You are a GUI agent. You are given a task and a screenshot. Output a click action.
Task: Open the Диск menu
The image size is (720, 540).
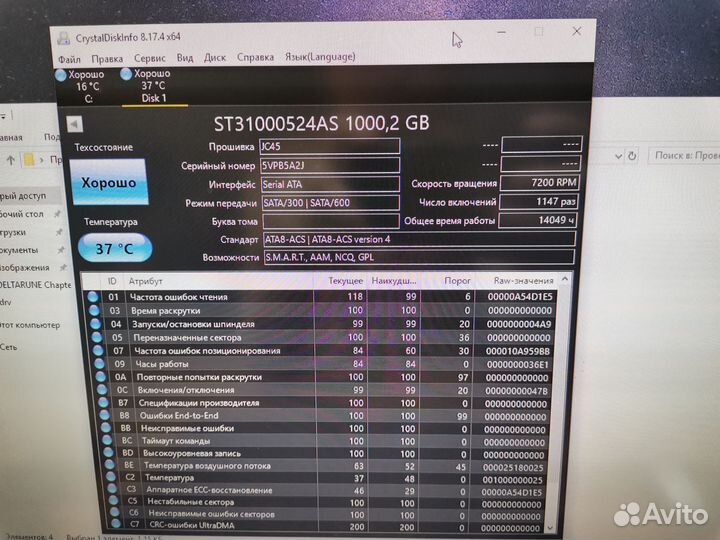pyautogui.click(x=215, y=57)
